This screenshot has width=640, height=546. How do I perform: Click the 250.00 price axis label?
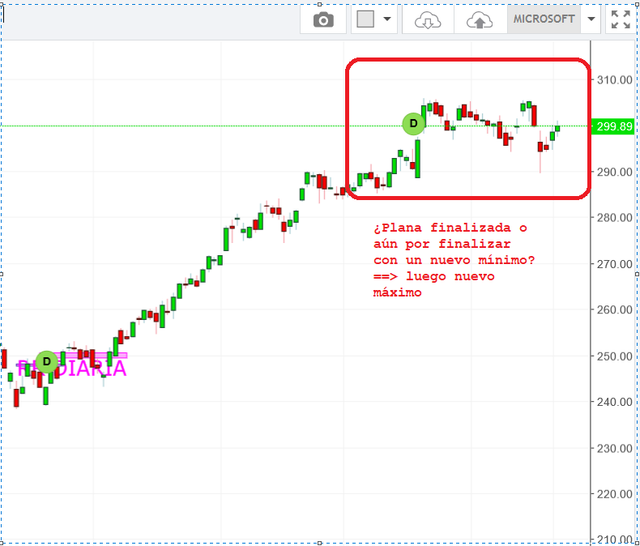pos(614,357)
